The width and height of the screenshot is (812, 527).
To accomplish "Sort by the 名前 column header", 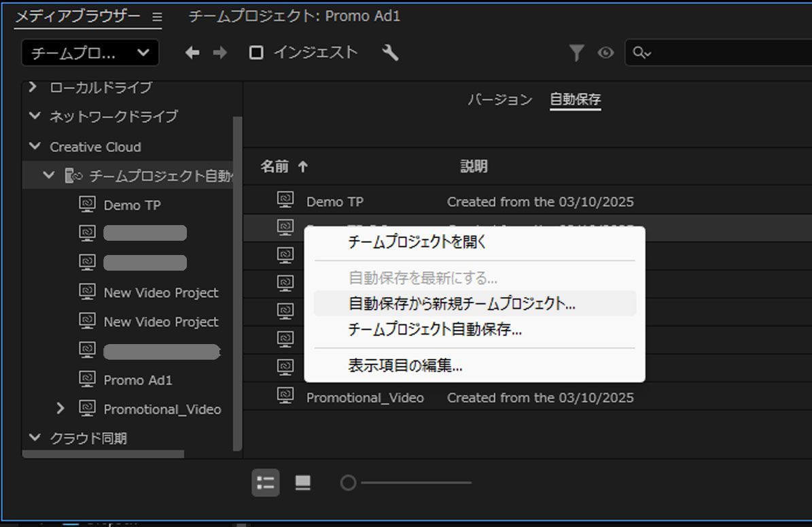I will [275, 167].
